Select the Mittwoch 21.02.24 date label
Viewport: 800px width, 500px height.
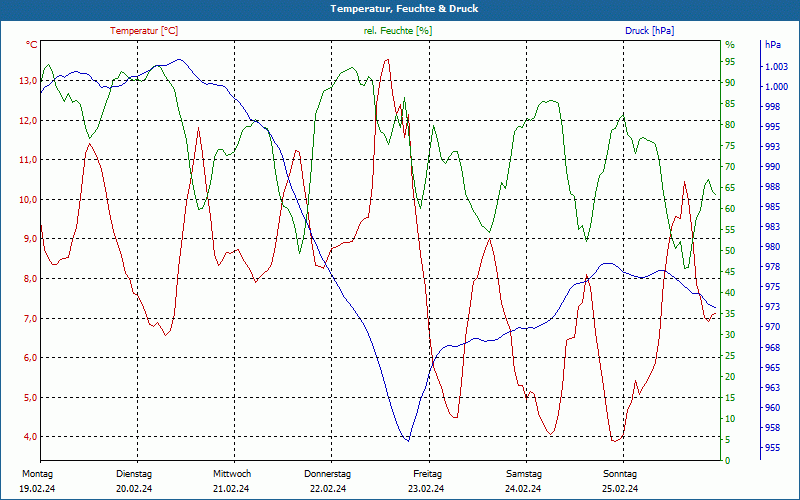pos(232,481)
